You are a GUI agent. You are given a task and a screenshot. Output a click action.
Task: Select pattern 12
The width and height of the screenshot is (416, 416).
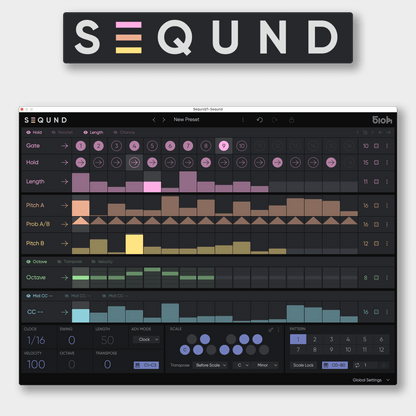point(381,350)
